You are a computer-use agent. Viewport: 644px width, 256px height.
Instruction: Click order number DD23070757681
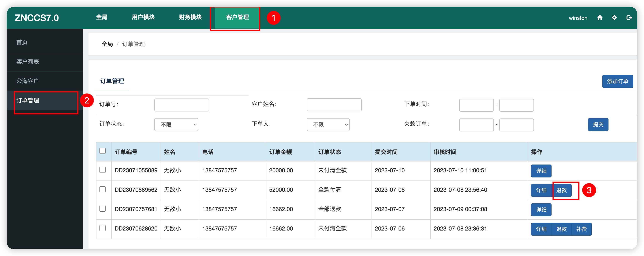pos(136,209)
